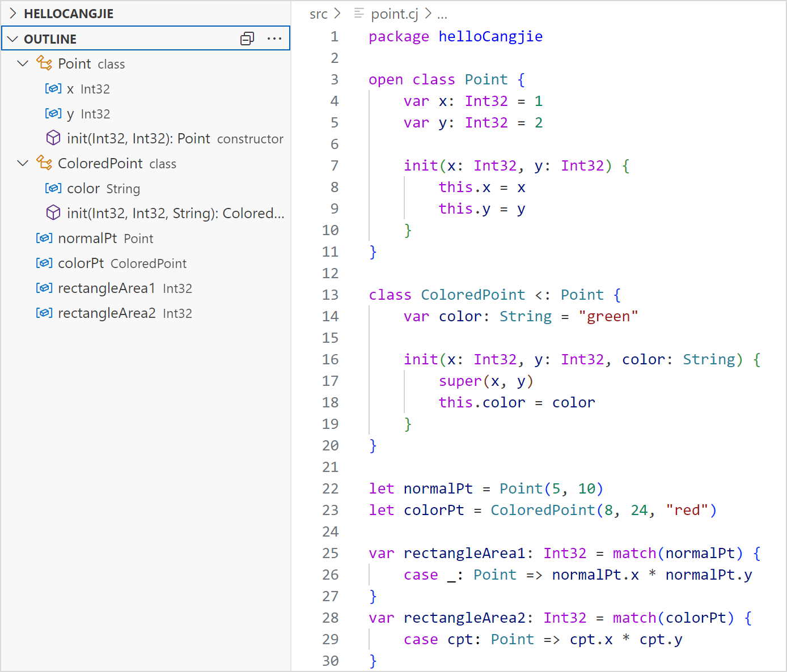Click line number 13 in the gutter

tap(330, 295)
